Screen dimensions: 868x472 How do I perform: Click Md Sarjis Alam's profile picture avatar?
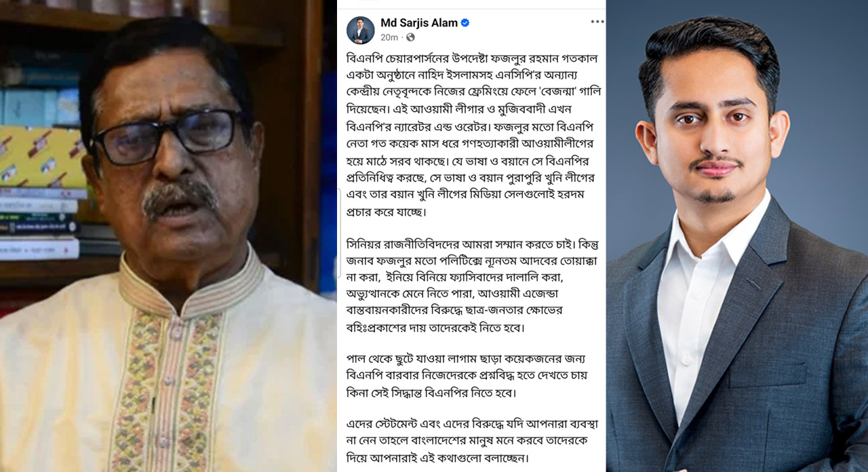[x=360, y=31]
